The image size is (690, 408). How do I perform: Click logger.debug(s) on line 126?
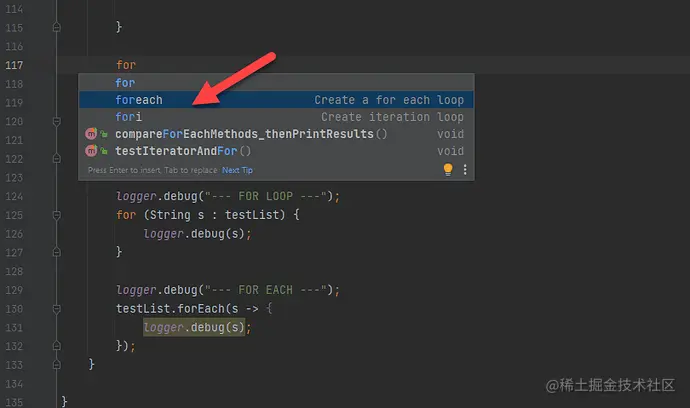pos(194,234)
